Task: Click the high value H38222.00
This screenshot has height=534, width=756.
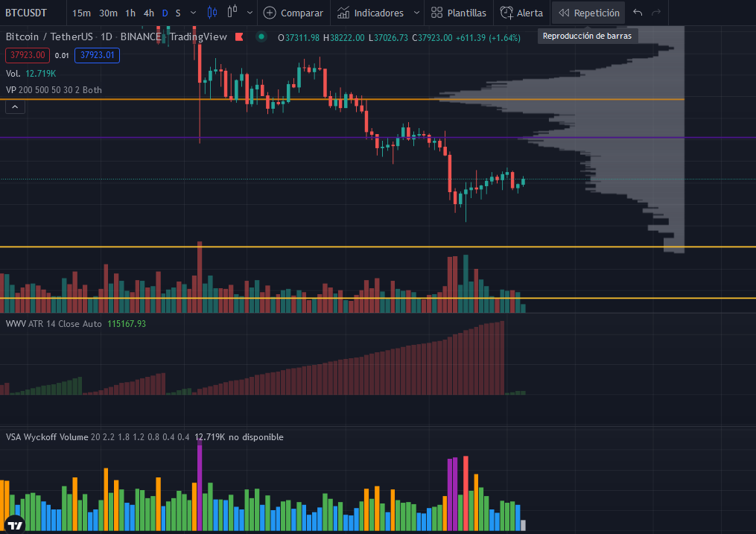Action: tap(344, 37)
